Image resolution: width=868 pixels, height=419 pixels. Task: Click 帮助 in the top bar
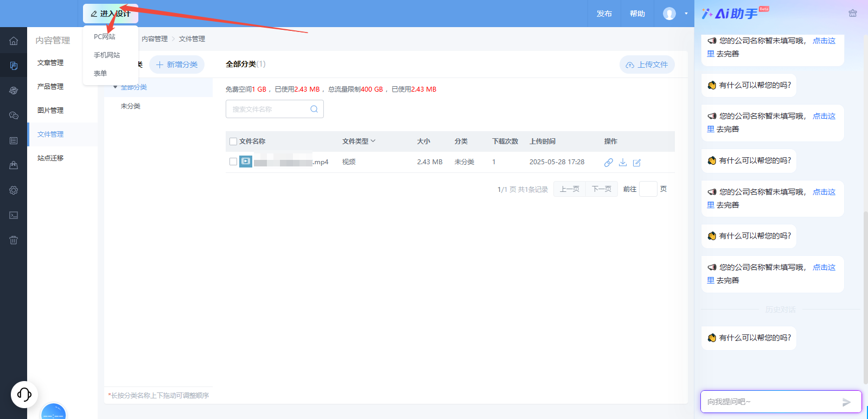coord(637,14)
